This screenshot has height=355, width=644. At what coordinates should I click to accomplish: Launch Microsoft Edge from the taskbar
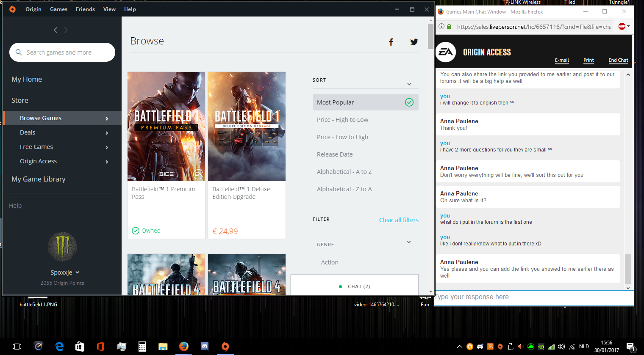point(59,347)
